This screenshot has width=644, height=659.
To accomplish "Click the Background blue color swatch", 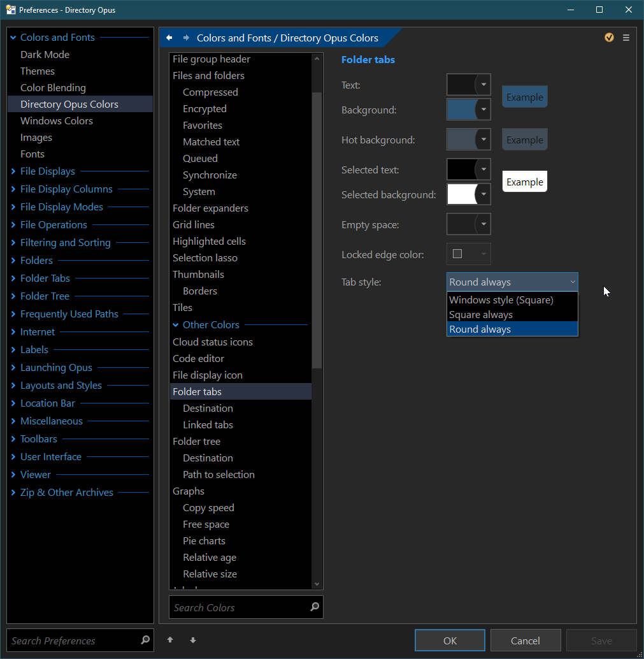I will point(462,110).
